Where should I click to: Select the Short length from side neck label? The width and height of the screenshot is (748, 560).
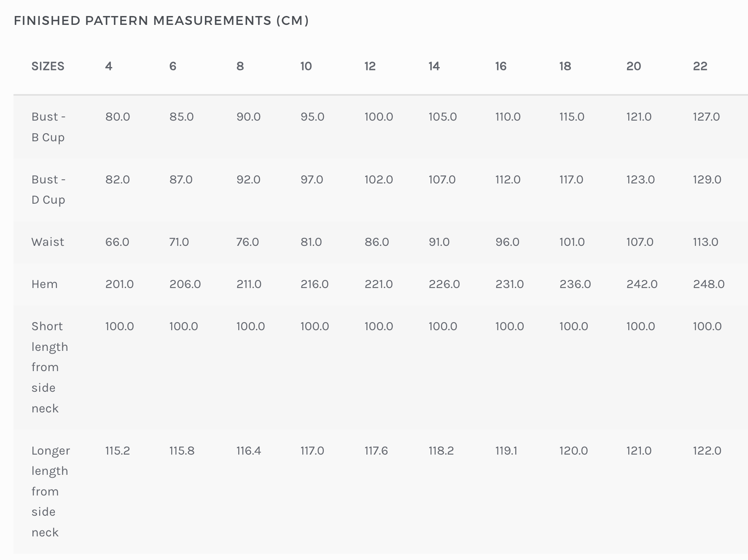(49, 367)
